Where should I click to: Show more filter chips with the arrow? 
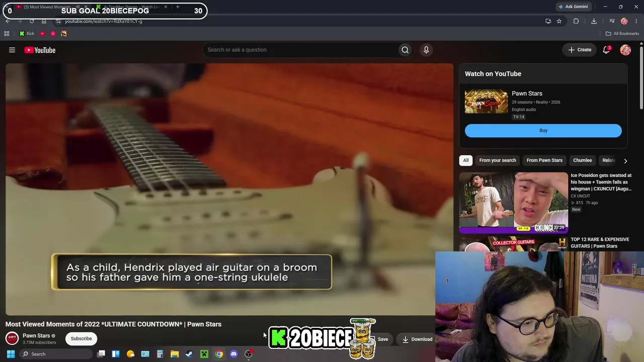625,161
